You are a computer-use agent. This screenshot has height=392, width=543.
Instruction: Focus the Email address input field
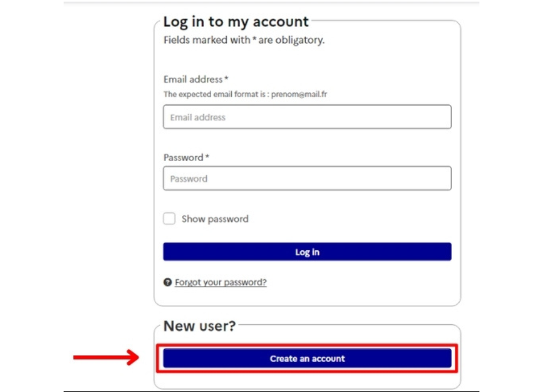click(x=307, y=117)
